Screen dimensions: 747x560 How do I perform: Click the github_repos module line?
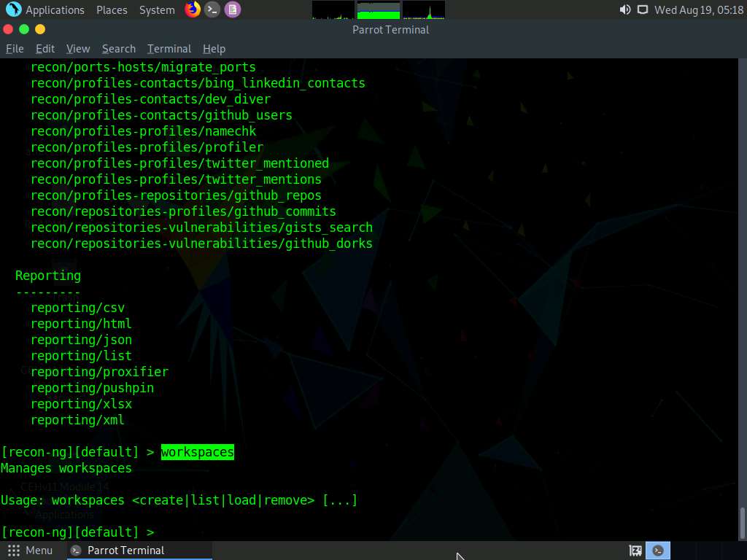click(x=177, y=195)
